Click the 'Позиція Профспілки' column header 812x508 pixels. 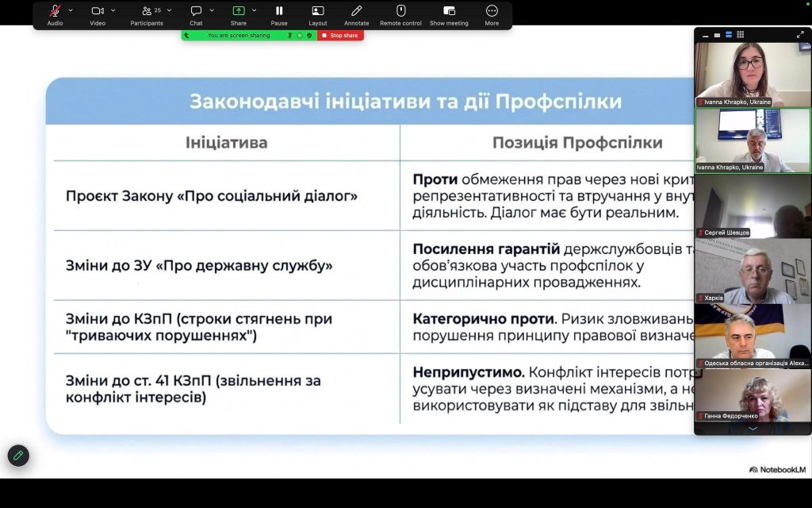577,143
